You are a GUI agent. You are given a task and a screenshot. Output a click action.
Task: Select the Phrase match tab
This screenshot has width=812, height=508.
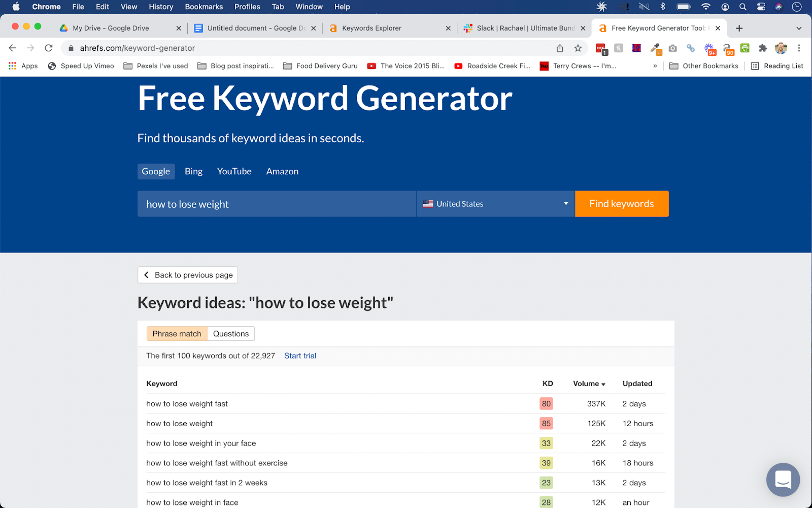coord(177,334)
